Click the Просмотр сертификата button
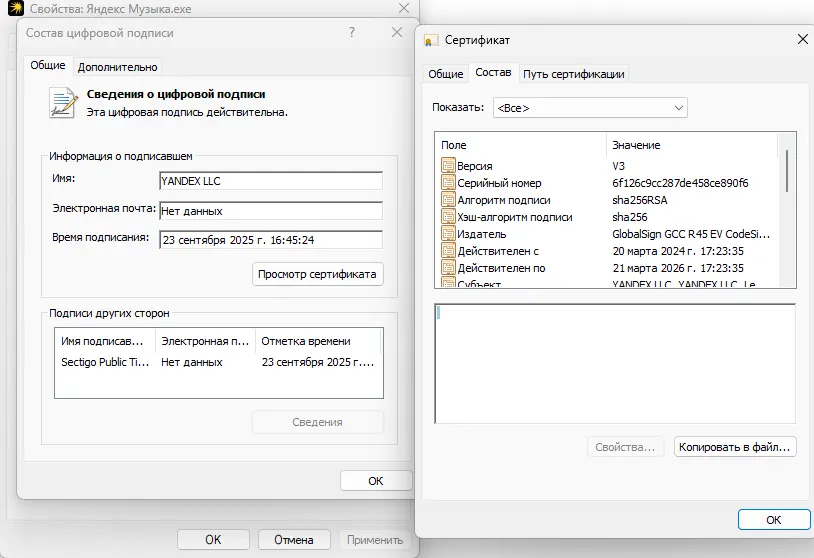Image resolution: width=814 pixels, height=558 pixels. pyautogui.click(x=317, y=274)
